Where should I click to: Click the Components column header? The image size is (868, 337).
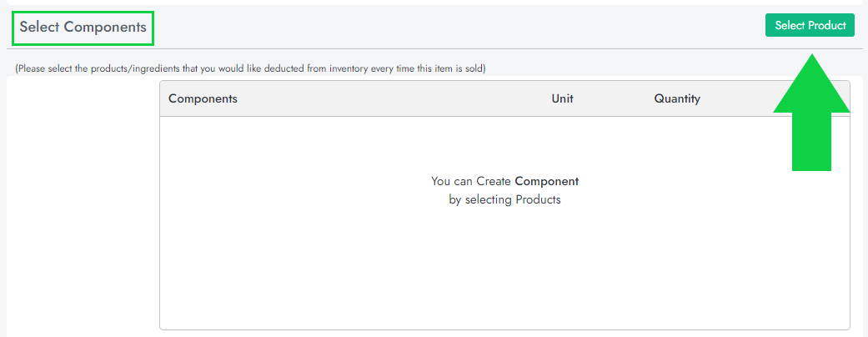(203, 98)
